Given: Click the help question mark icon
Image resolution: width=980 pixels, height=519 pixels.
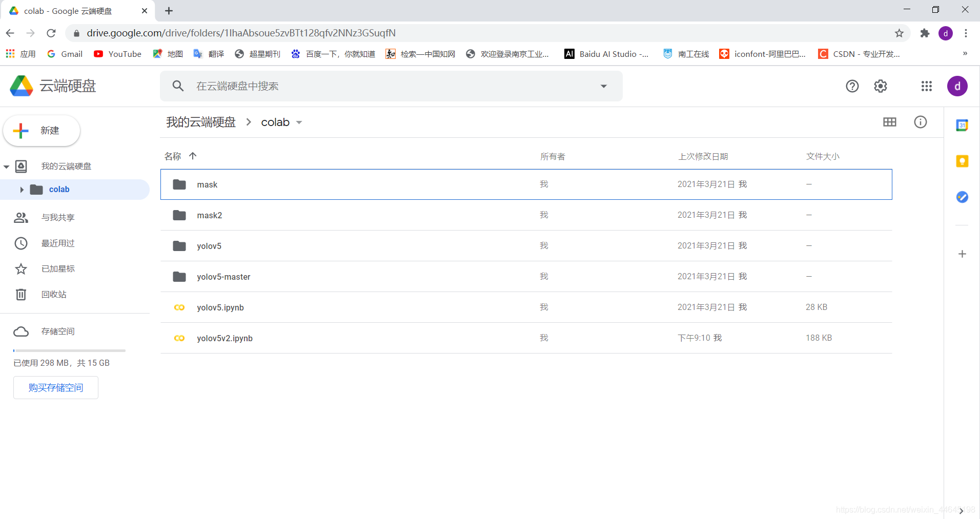Looking at the screenshot, I should pyautogui.click(x=852, y=86).
